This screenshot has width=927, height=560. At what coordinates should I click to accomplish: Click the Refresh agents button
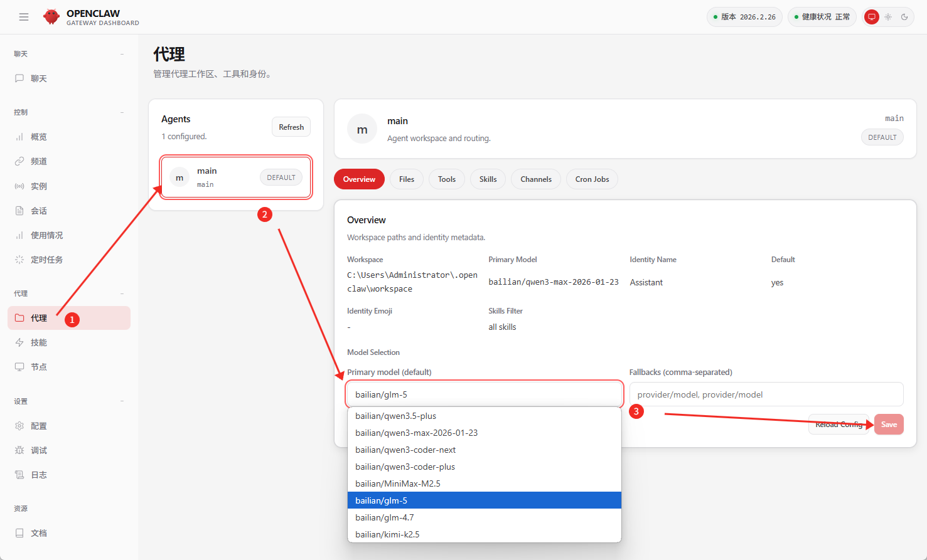coord(291,127)
